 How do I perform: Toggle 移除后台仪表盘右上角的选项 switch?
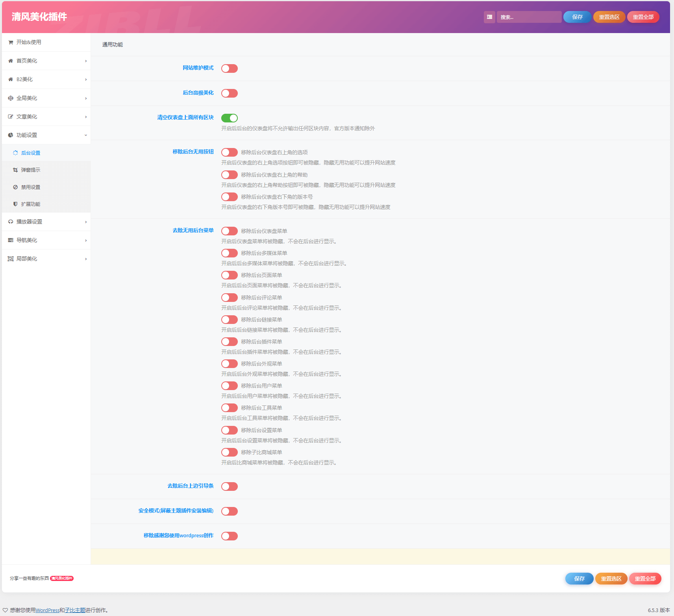(230, 152)
